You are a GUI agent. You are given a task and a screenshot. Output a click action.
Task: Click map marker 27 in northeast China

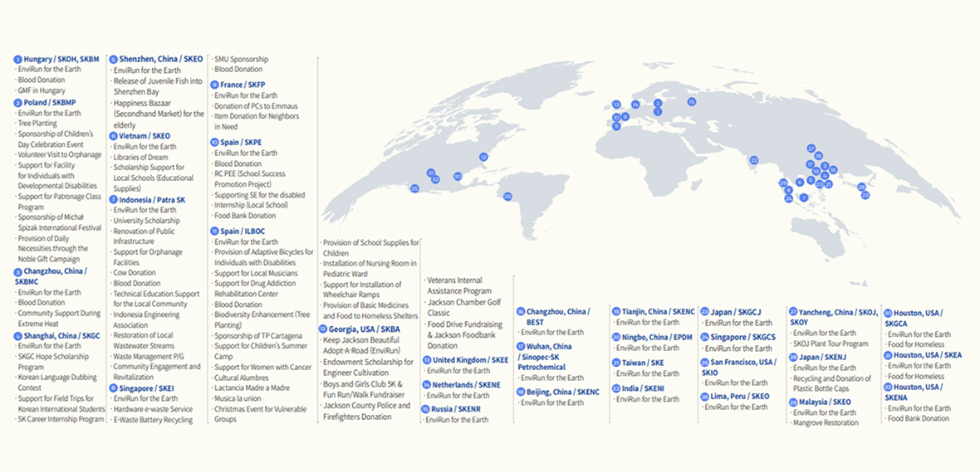[x=811, y=149]
